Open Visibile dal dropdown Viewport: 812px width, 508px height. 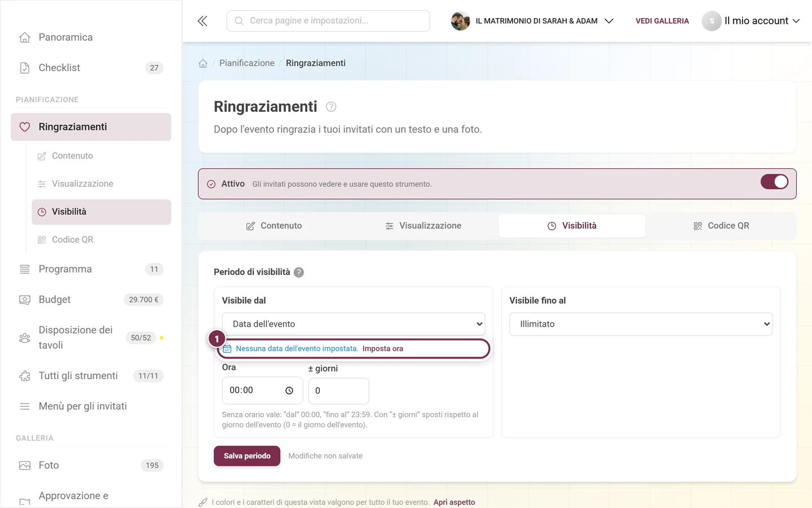354,324
